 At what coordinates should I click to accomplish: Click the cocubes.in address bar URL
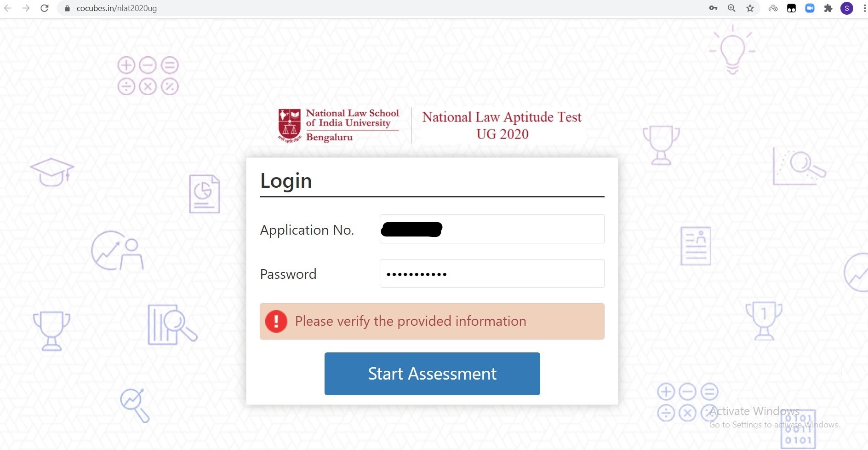tap(117, 8)
